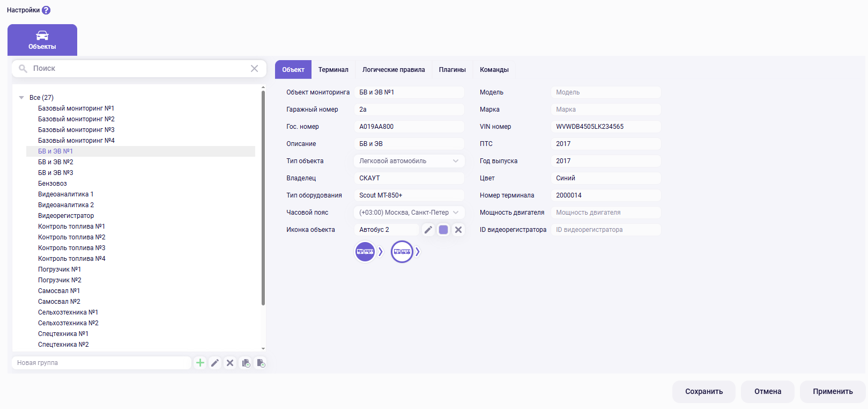Click the VIN номер field
This screenshot has width=868, height=409.
pos(606,127)
